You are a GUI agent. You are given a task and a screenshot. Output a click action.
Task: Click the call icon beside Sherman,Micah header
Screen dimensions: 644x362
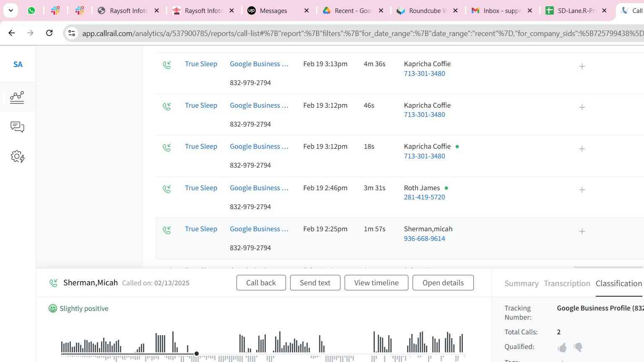(x=53, y=283)
